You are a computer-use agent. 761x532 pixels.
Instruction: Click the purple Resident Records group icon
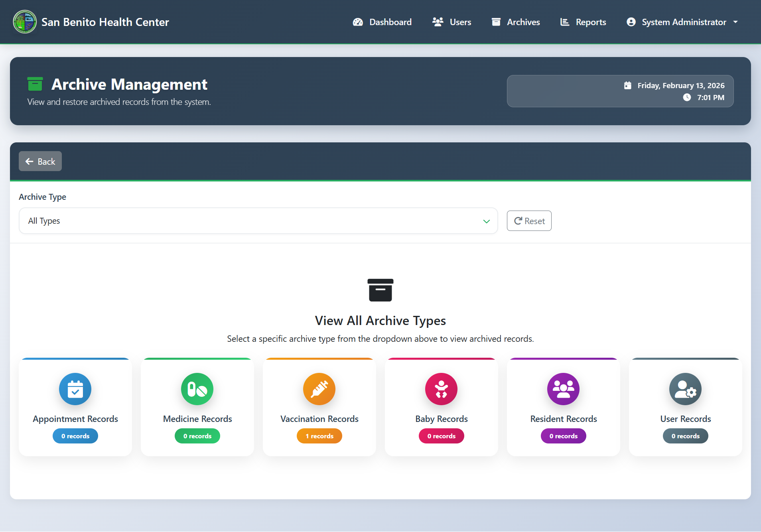[563, 389]
